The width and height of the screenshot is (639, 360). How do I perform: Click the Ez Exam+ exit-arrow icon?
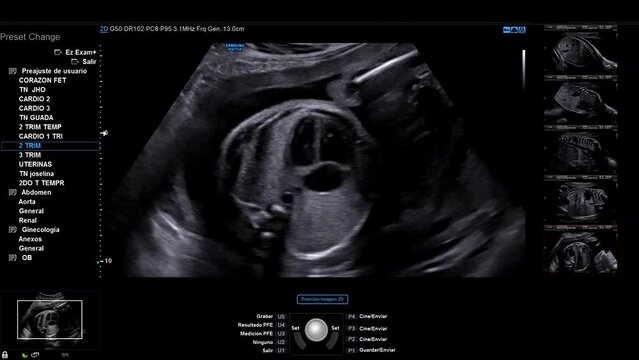tap(58, 52)
